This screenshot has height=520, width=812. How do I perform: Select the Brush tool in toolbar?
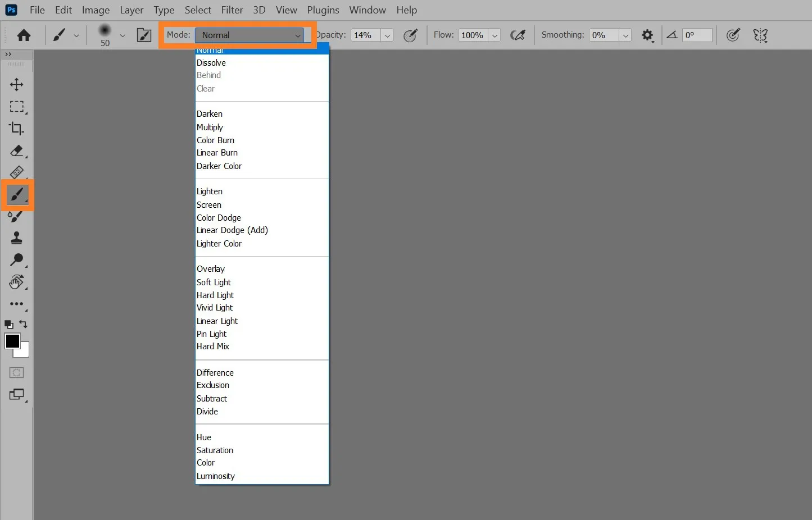click(17, 195)
